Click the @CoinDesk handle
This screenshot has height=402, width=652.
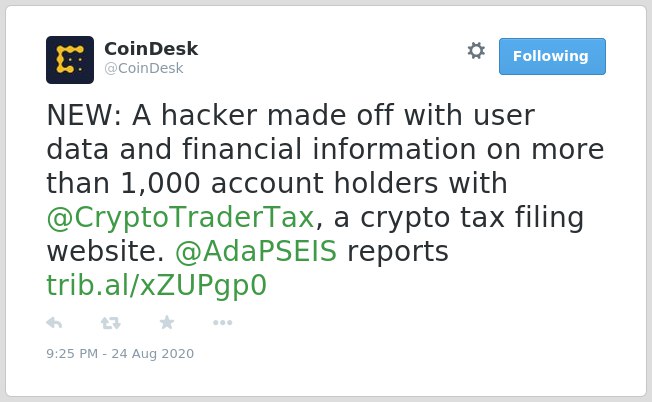pos(143,68)
